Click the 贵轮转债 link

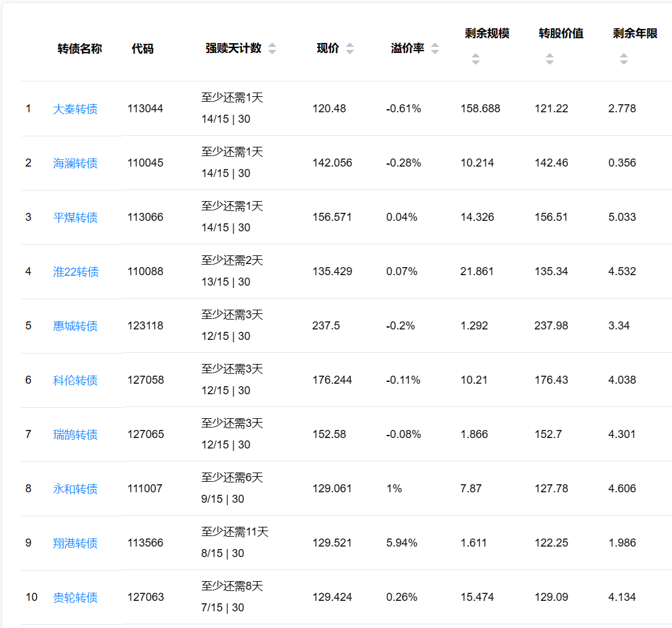coord(75,598)
